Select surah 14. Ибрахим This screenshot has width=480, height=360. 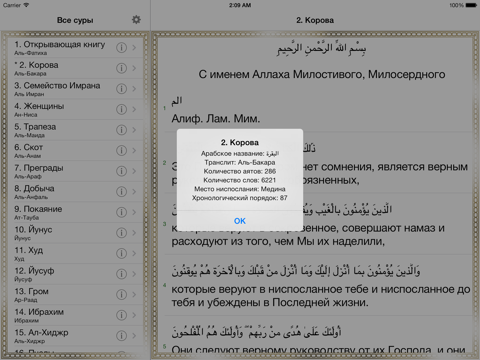(x=75, y=315)
